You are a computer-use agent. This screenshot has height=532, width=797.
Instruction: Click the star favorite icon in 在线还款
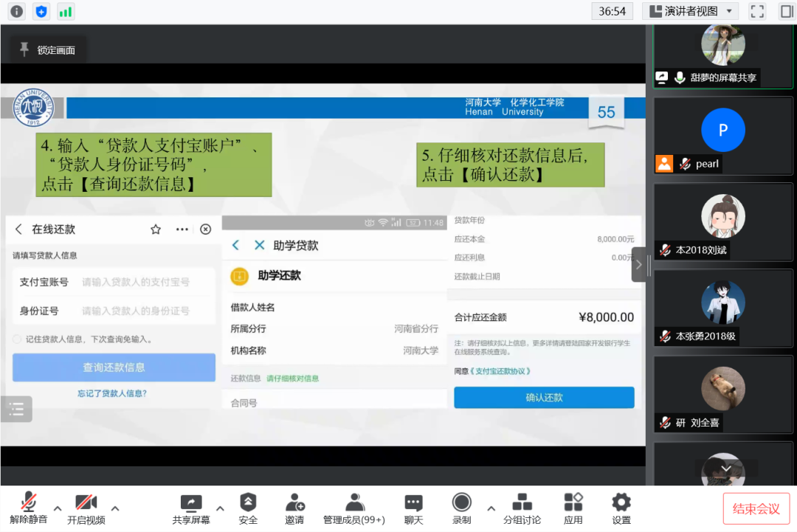156,229
